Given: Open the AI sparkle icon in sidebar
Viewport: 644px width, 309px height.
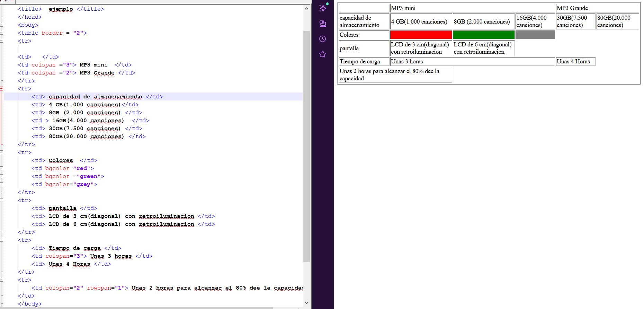Looking at the screenshot, I should click(x=323, y=8).
